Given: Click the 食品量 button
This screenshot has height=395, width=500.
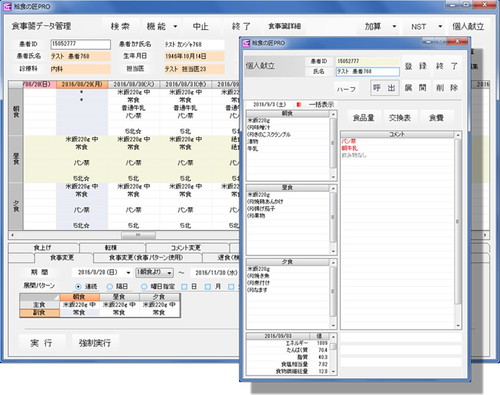Looking at the screenshot, I should click(363, 118).
